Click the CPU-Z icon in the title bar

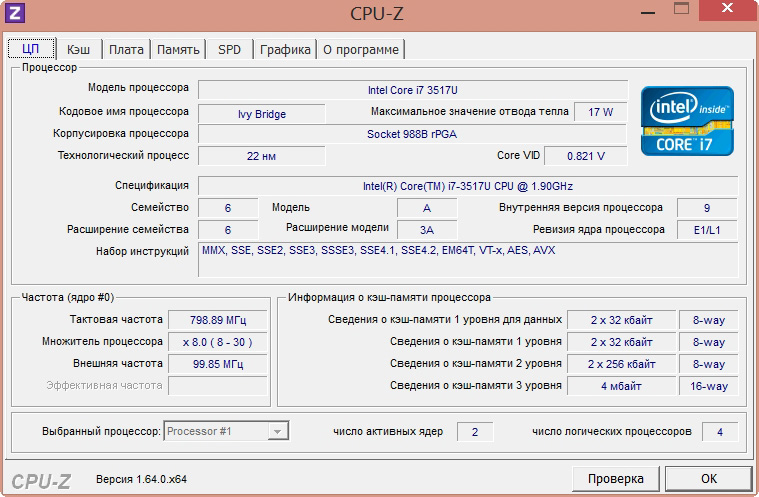(x=14, y=13)
